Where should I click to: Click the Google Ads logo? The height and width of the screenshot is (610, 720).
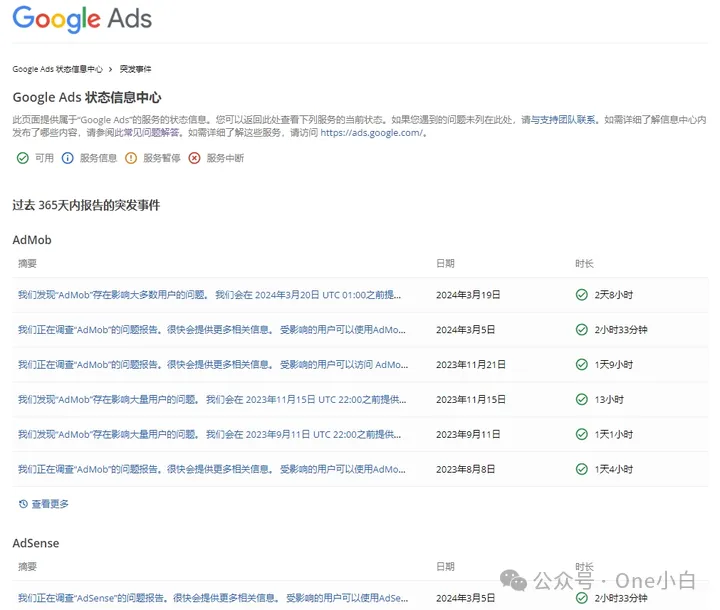pos(82,19)
